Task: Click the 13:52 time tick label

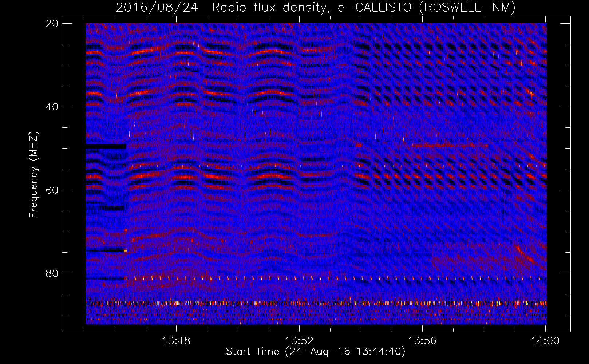Action: click(299, 341)
